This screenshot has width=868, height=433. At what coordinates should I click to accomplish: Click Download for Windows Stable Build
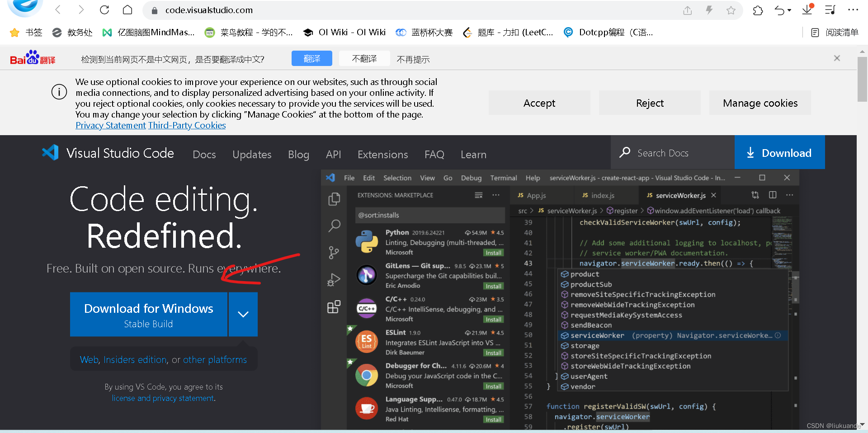point(149,314)
